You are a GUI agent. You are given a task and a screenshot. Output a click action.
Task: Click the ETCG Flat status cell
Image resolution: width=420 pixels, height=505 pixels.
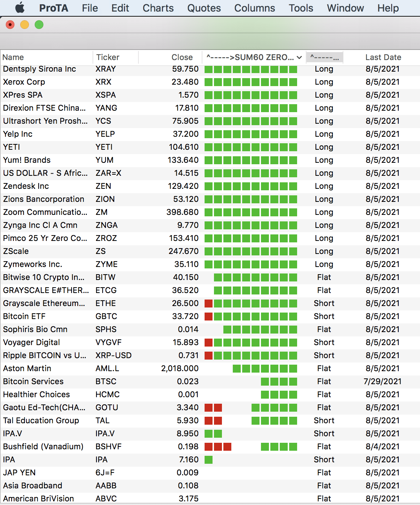click(324, 290)
